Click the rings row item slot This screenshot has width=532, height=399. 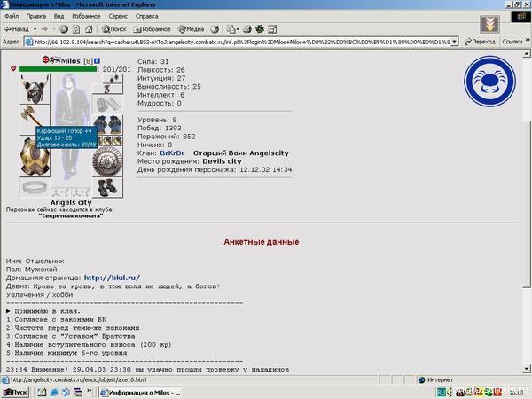coord(109,141)
